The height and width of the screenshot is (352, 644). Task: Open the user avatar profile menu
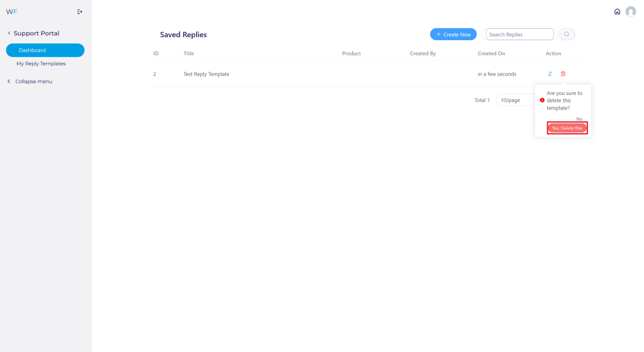tap(630, 11)
